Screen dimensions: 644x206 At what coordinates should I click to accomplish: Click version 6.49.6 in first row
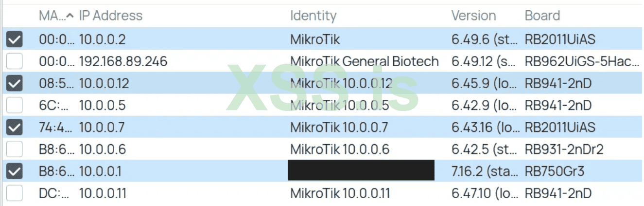[x=484, y=39]
